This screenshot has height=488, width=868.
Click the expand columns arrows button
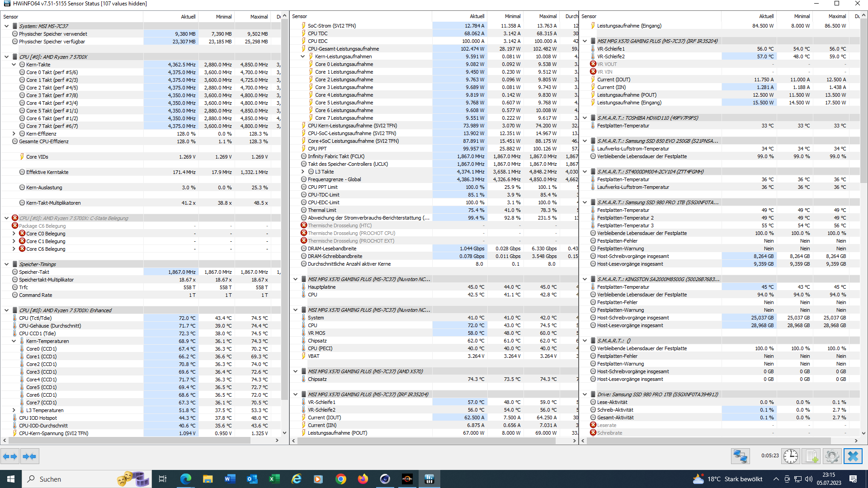point(10,456)
